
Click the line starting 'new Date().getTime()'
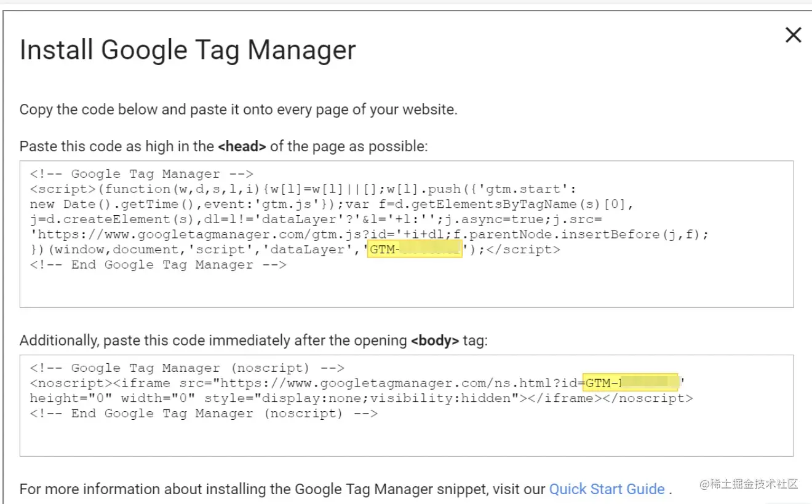(332, 204)
